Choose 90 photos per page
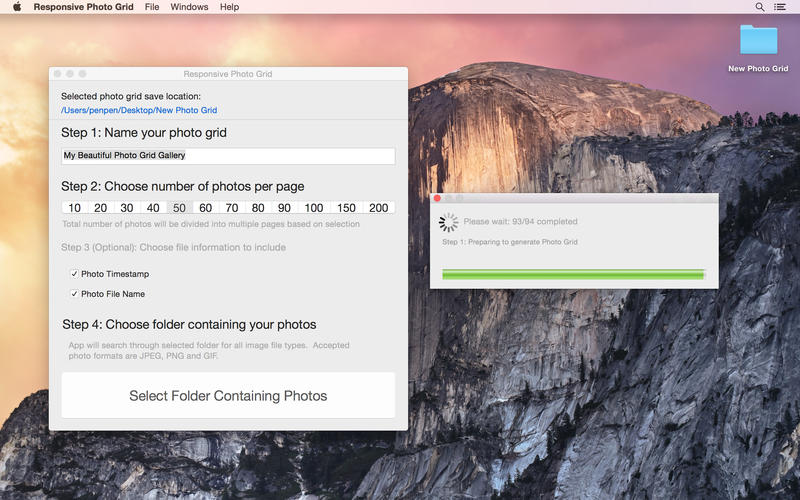800x500 pixels. [284, 208]
